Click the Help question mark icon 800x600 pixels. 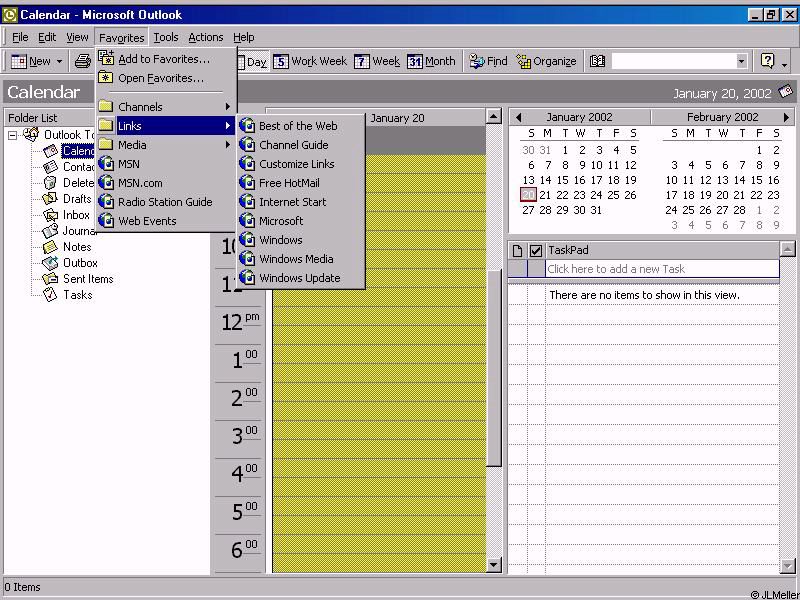coord(767,62)
